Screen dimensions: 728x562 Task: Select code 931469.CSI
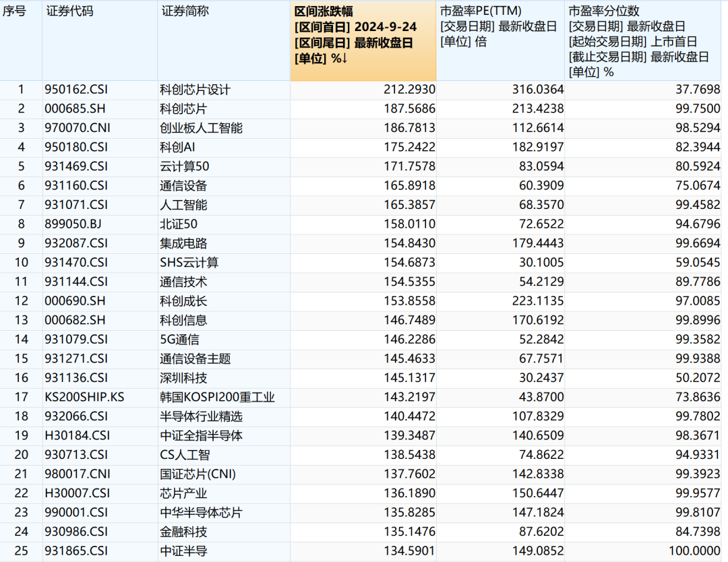(76, 166)
